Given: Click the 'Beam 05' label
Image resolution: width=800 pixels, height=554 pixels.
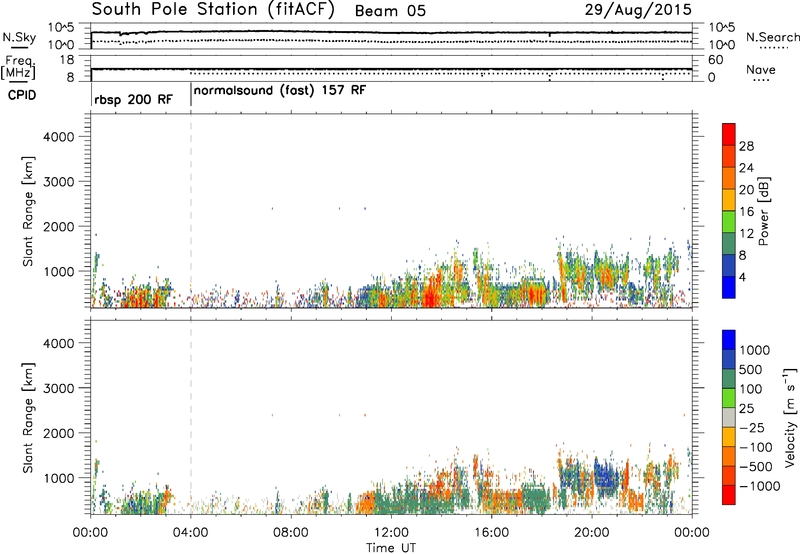Looking at the screenshot, I should (390, 11).
